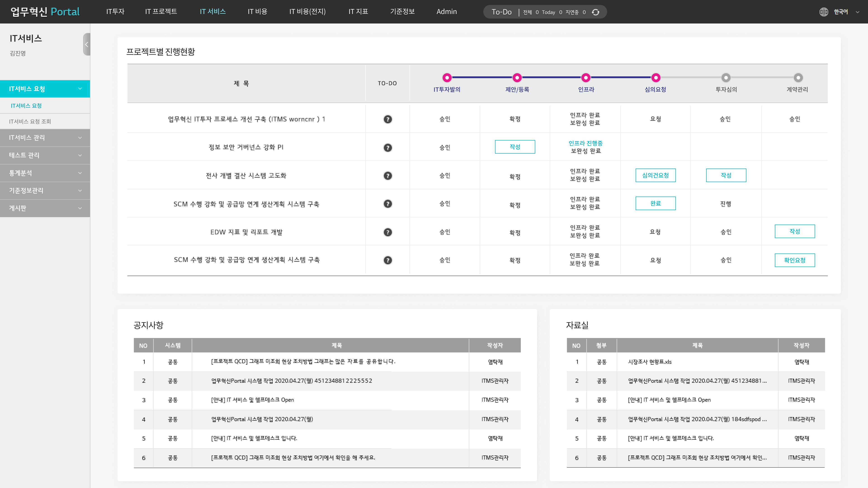Click the 인프라 stage marker

point(586,78)
